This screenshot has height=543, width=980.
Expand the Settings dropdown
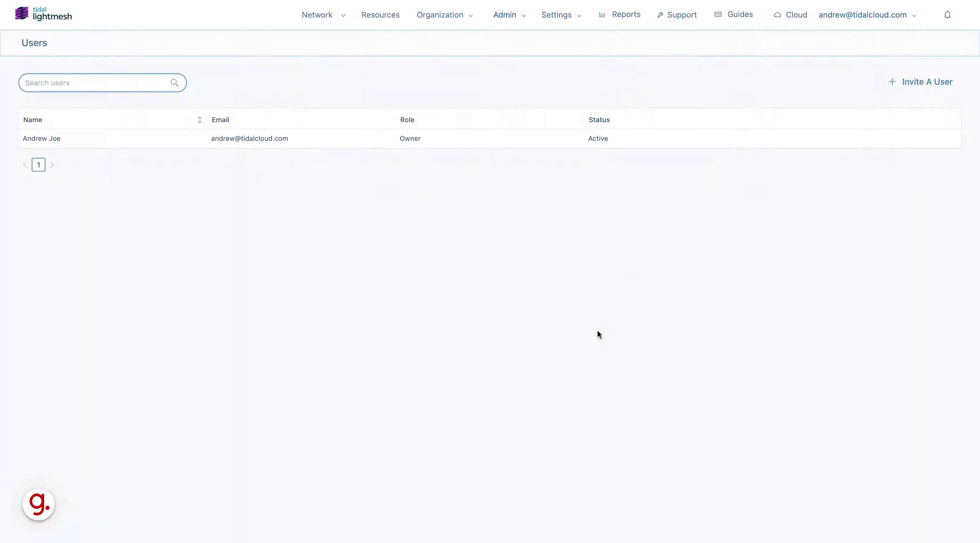(x=561, y=15)
